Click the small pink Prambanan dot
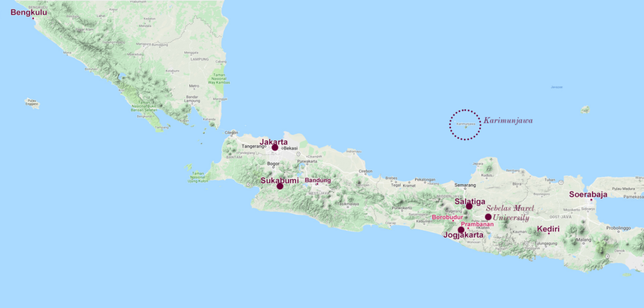Screen dimensions: 644x308 pyautogui.click(x=468, y=228)
